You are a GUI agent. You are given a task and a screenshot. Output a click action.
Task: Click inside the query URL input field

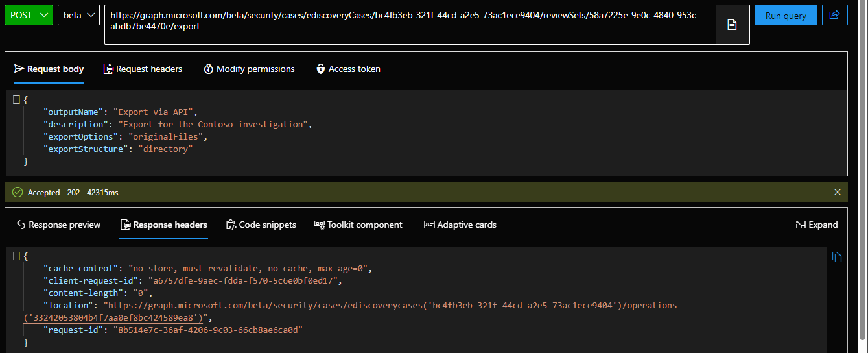408,20
